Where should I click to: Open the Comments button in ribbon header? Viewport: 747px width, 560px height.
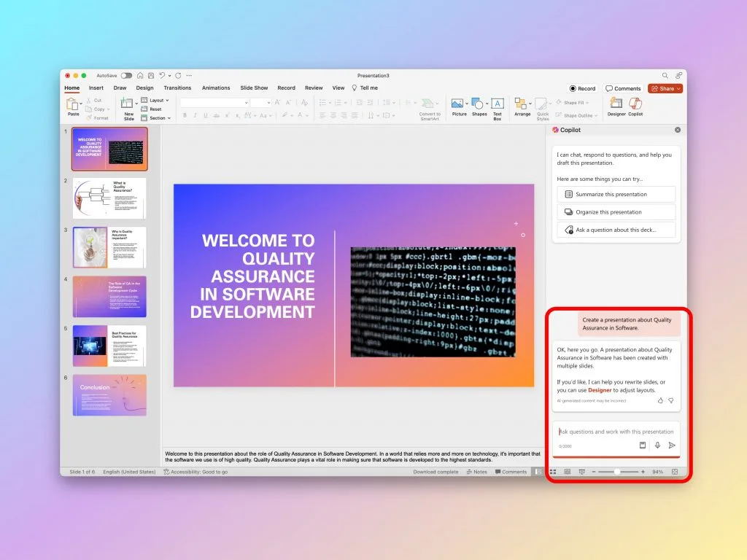pos(623,88)
